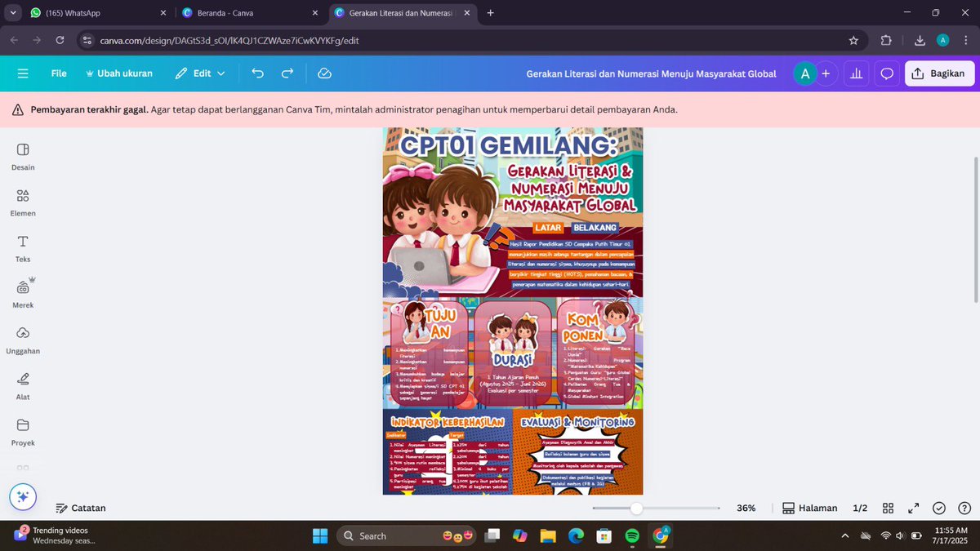Click the Bagikan share button
Screen dimensions: 980x551
pyautogui.click(x=938, y=73)
